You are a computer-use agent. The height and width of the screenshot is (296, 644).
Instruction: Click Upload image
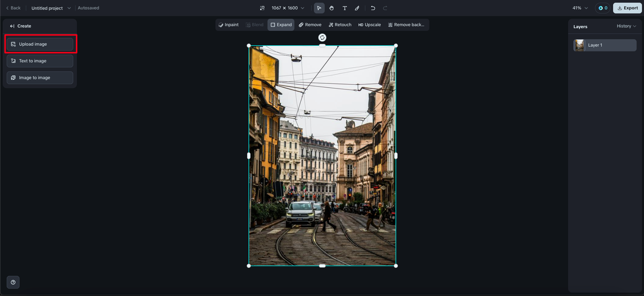point(40,44)
